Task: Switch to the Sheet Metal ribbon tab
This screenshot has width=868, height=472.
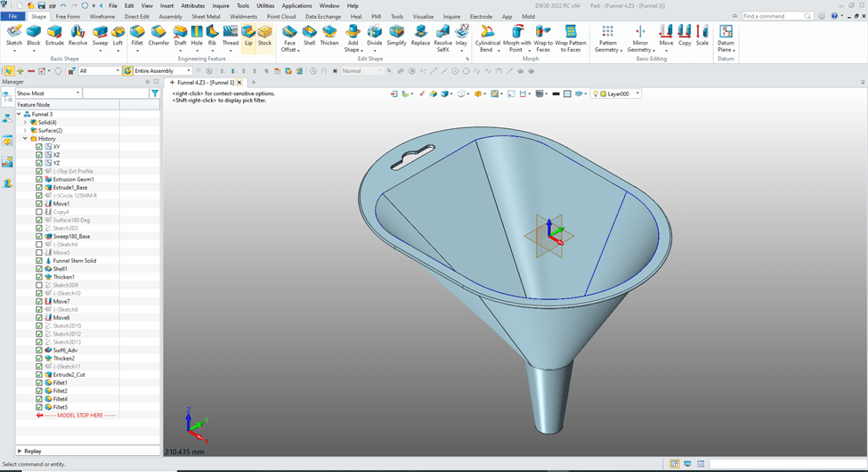Action: click(206, 16)
